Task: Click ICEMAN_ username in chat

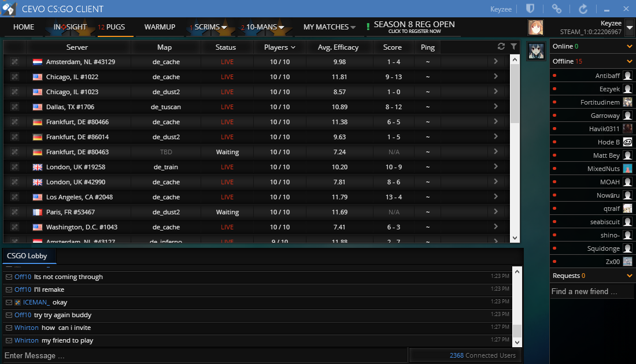Action: 36,302
